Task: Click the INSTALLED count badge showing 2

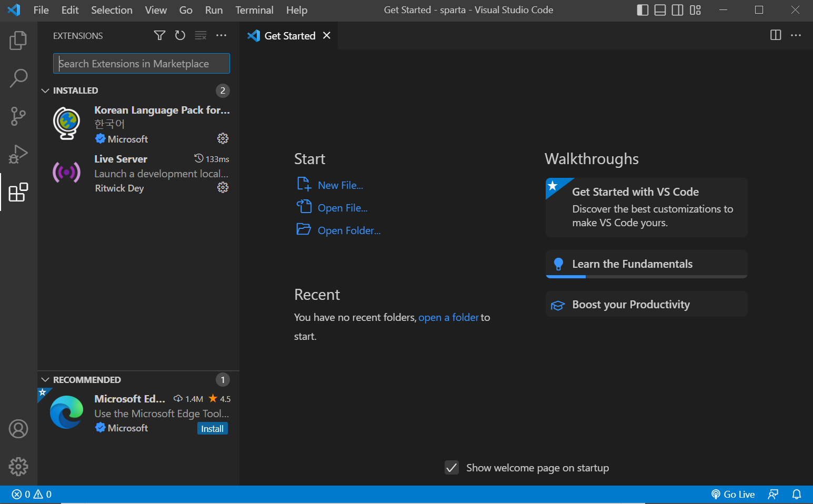Action: point(223,90)
